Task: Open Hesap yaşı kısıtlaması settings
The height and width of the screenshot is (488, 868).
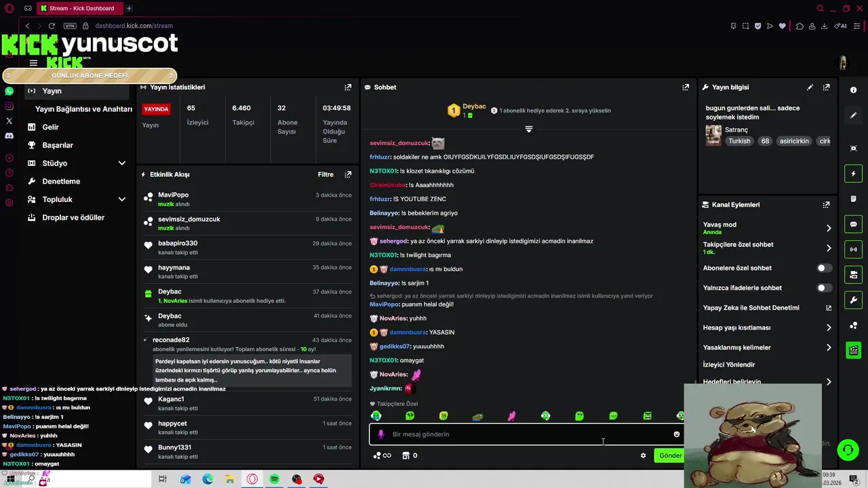Action: click(x=767, y=328)
